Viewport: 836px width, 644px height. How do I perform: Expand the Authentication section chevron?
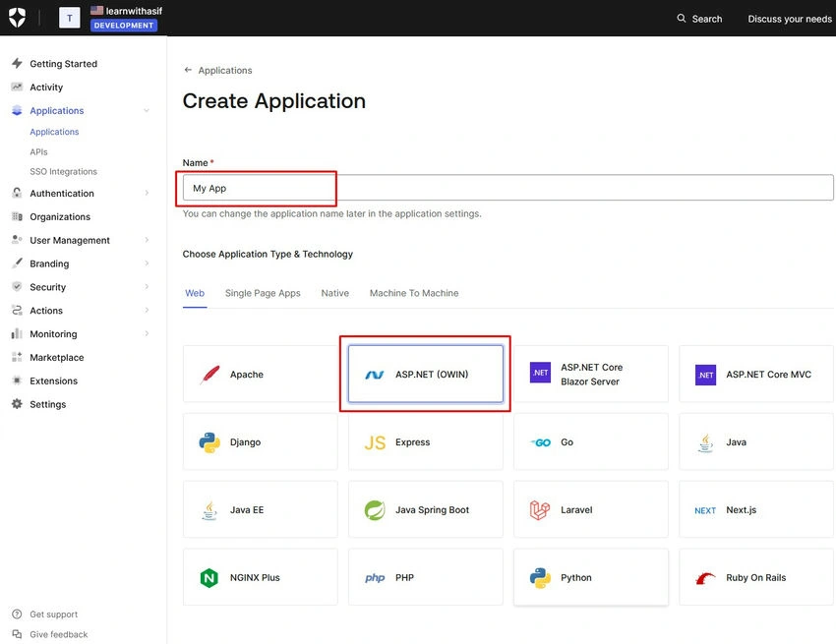tap(147, 193)
